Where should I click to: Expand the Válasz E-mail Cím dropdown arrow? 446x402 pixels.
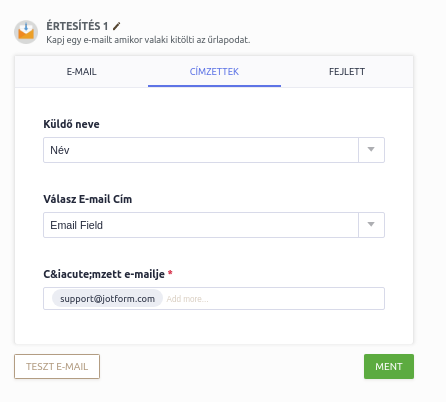pyautogui.click(x=371, y=225)
